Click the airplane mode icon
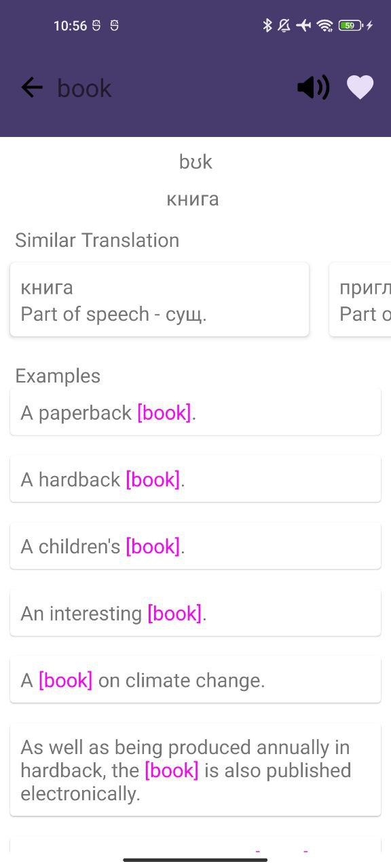 click(303, 25)
